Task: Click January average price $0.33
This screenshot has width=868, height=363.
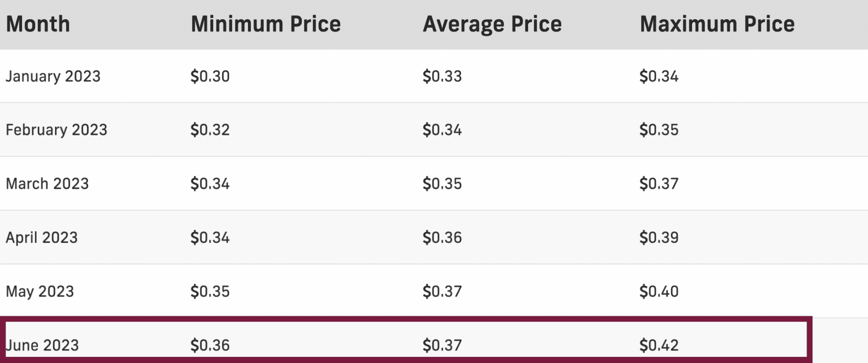Action: pyautogui.click(x=442, y=76)
